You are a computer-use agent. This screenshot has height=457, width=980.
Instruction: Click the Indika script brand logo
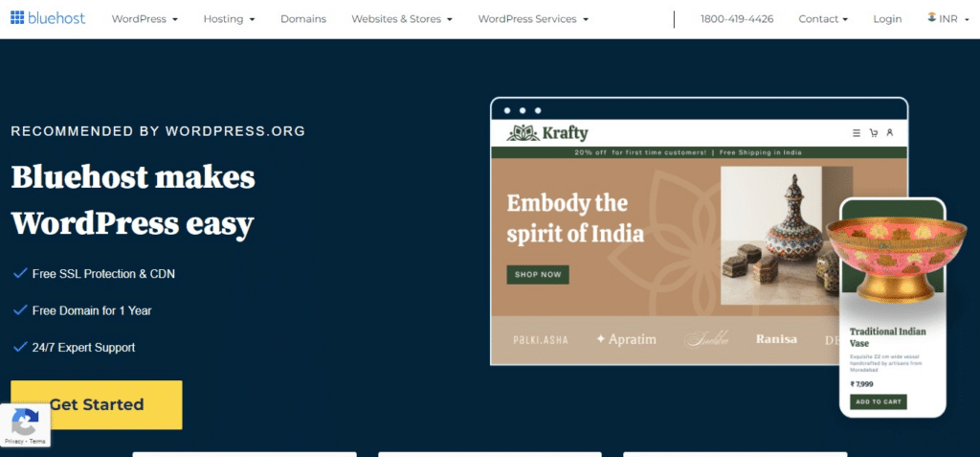pyautogui.click(x=707, y=339)
